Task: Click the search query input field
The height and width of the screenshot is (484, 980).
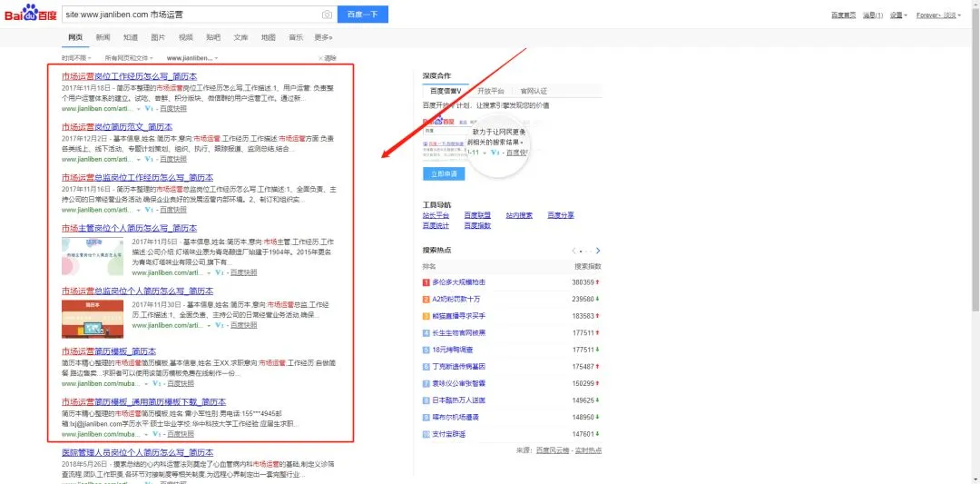Action: (191, 15)
